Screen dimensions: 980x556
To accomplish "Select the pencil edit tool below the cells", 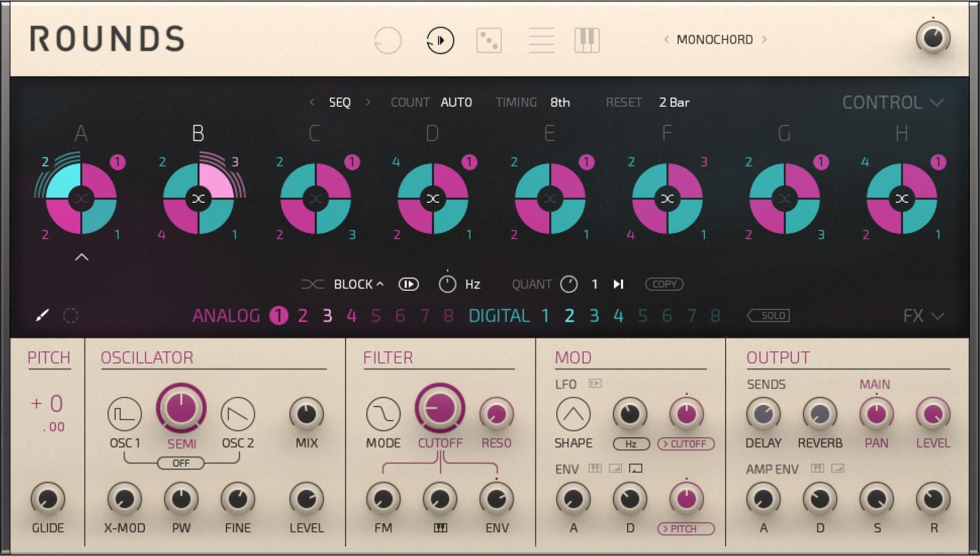I will [x=43, y=314].
